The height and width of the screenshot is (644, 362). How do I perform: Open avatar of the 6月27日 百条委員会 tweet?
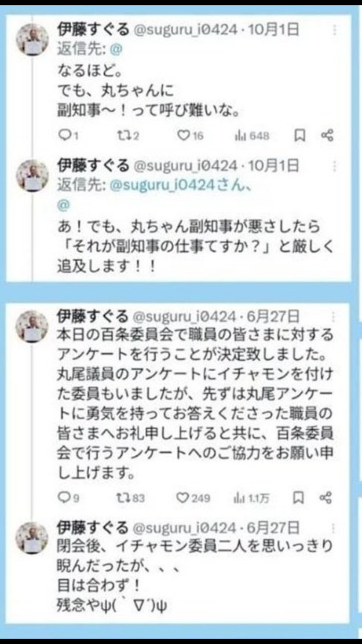(x=31, y=327)
